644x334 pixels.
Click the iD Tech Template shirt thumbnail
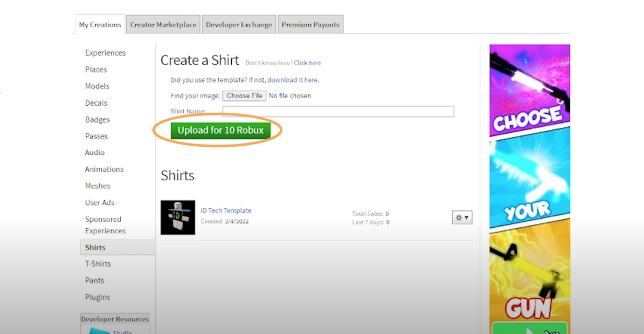(x=177, y=217)
